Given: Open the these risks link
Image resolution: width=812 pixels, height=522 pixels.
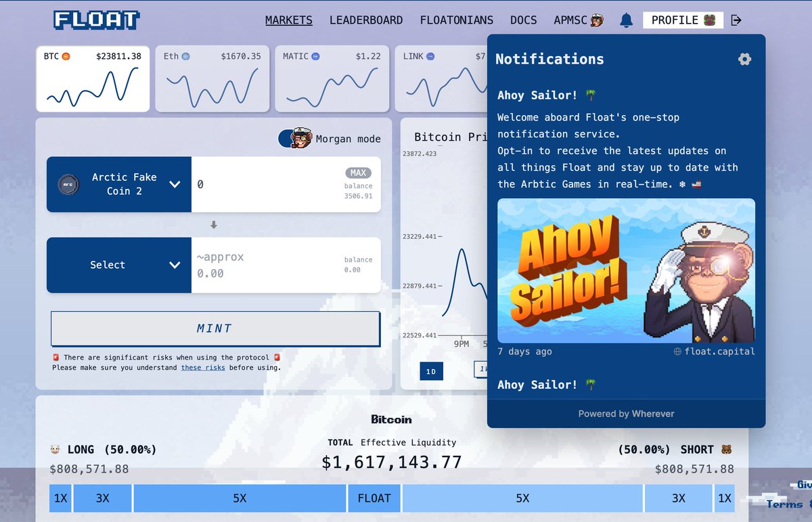Looking at the screenshot, I should (x=203, y=368).
